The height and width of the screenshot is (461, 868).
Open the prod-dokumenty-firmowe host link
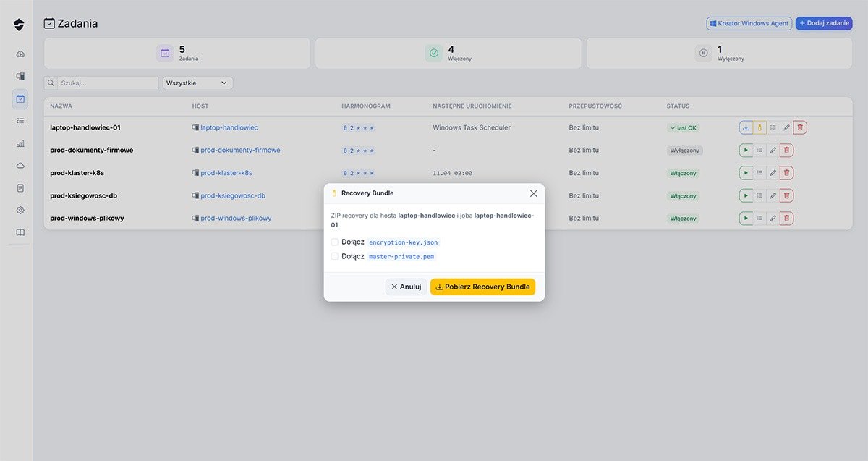point(240,151)
